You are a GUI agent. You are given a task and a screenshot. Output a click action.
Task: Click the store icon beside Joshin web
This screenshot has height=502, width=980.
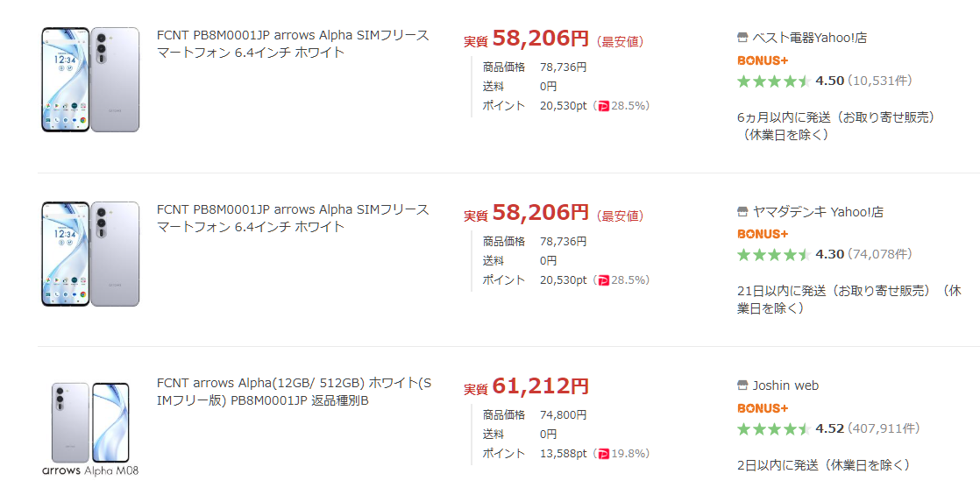pos(742,385)
